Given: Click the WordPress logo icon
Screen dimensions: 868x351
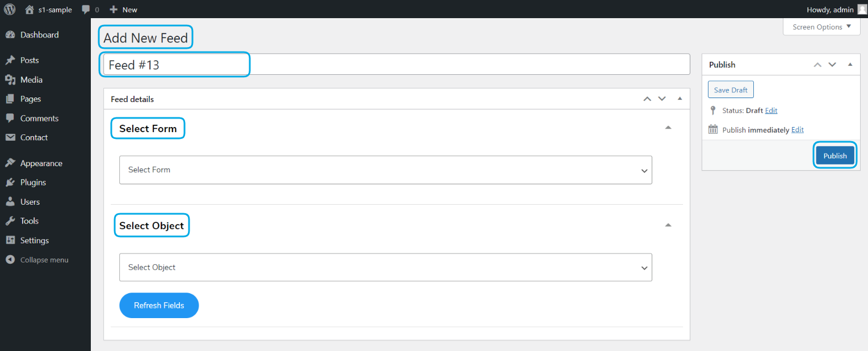Looking at the screenshot, I should [10, 9].
